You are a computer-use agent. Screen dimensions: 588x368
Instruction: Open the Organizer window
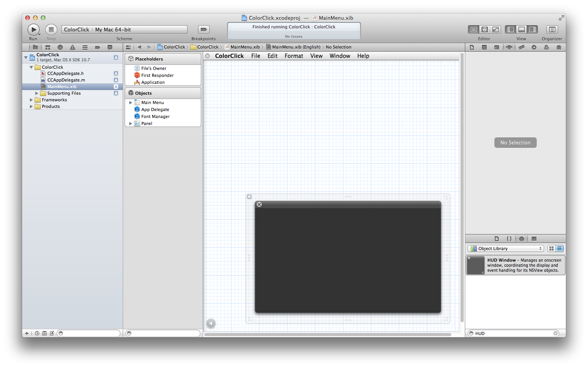click(x=552, y=30)
